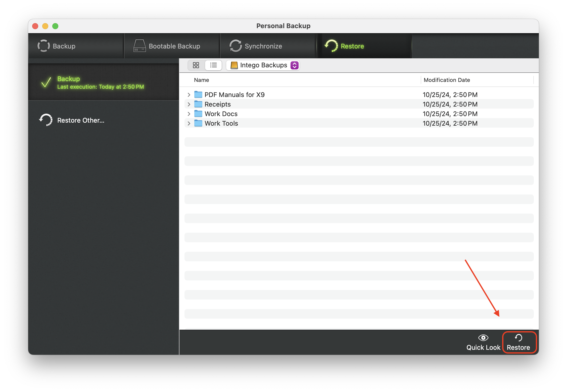Sort the list by Name column
The height and width of the screenshot is (392, 567).
201,80
